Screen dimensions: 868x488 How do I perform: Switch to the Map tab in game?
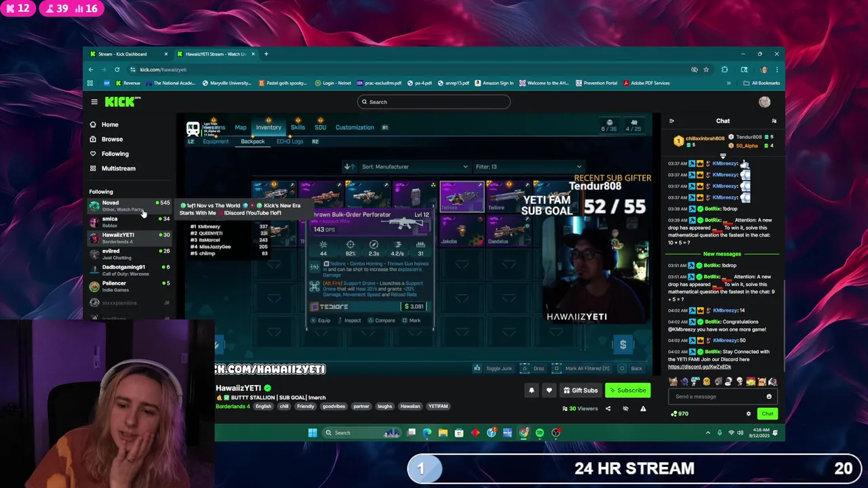pyautogui.click(x=241, y=127)
